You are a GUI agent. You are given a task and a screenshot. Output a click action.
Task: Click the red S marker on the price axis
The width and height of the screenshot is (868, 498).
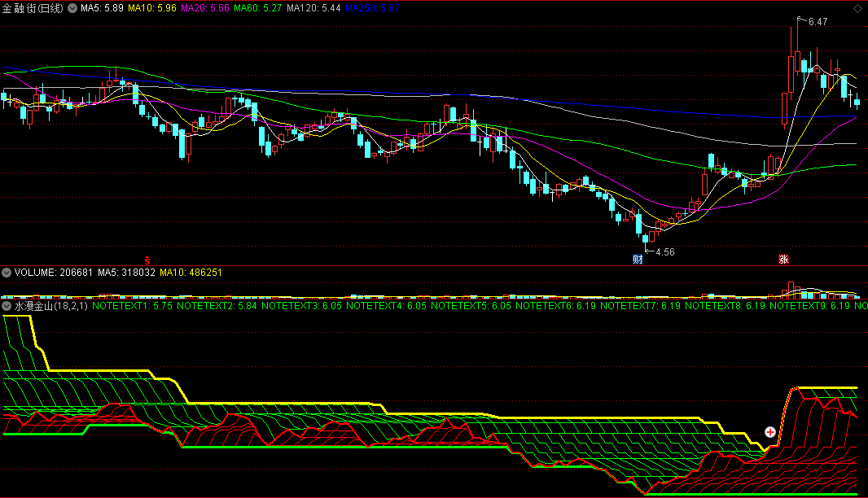[x=147, y=260]
